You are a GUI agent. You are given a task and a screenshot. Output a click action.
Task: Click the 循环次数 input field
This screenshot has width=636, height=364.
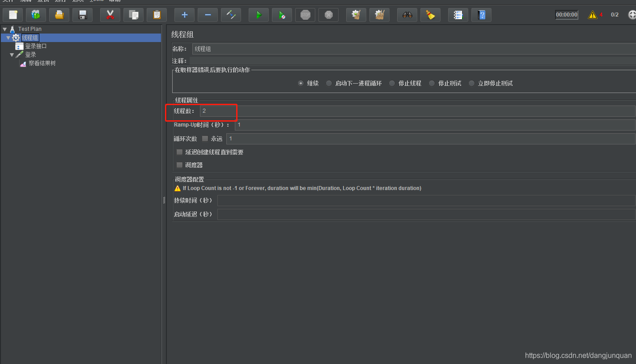point(431,139)
